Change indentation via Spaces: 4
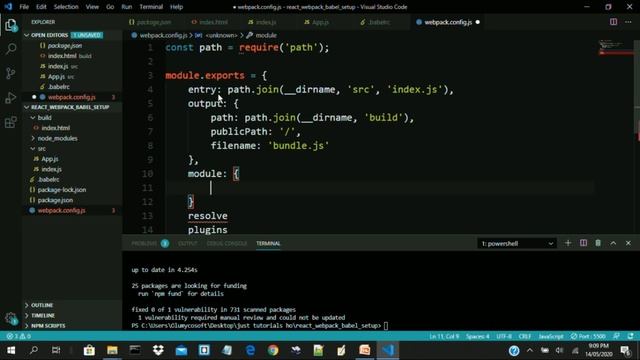Screen dimensions: 640x360 point(478,336)
